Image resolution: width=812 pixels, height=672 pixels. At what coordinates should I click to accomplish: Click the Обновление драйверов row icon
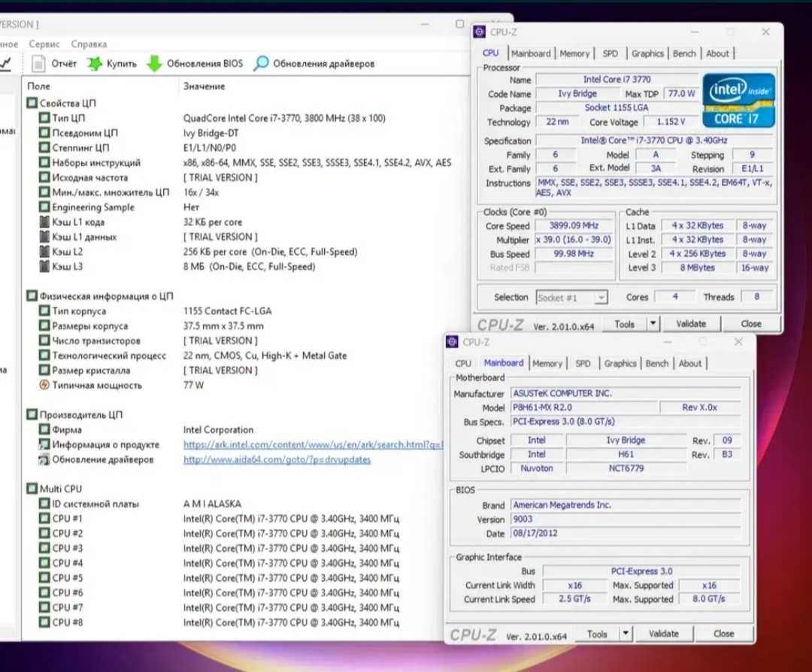tap(44, 459)
